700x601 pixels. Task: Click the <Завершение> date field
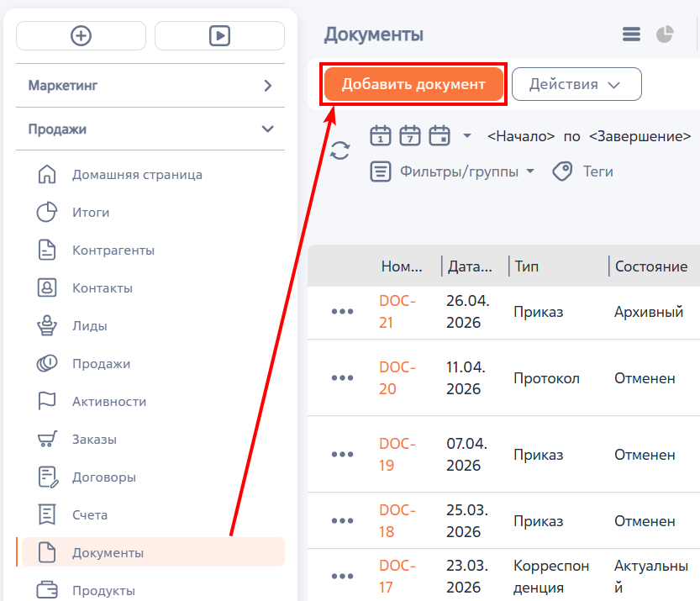(639, 136)
